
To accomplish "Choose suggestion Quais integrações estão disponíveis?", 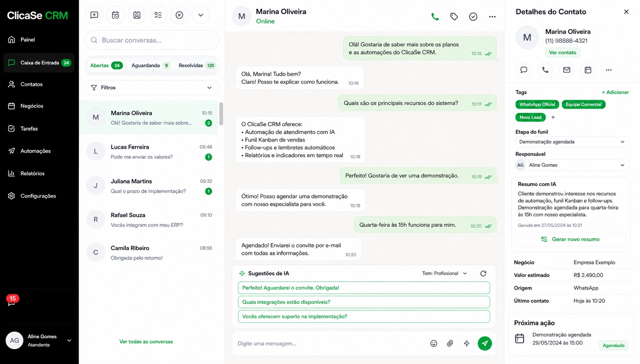I will 364,302.
